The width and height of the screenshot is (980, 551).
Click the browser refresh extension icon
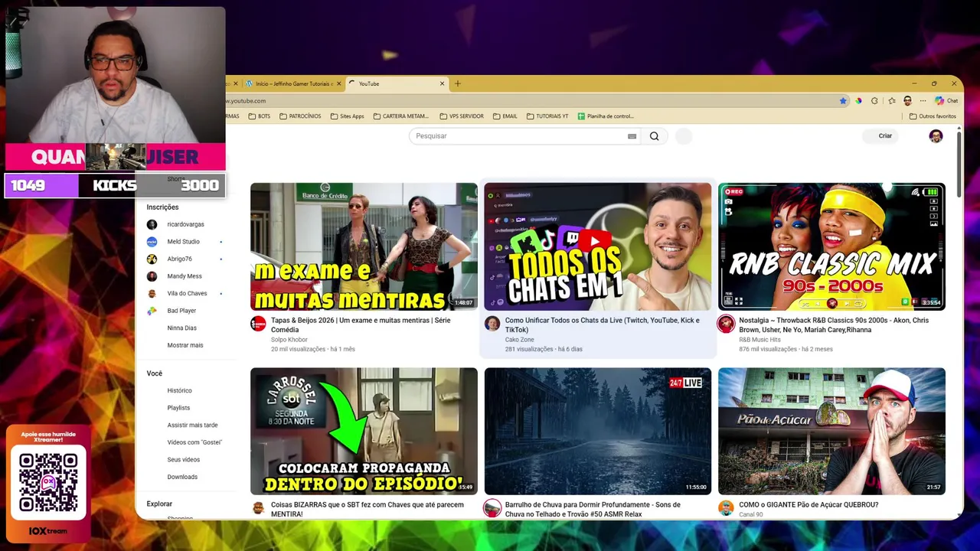point(874,100)
